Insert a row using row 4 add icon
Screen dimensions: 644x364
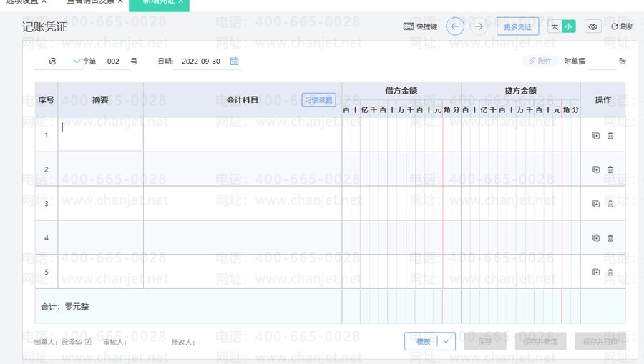click(x=596, y=237)
